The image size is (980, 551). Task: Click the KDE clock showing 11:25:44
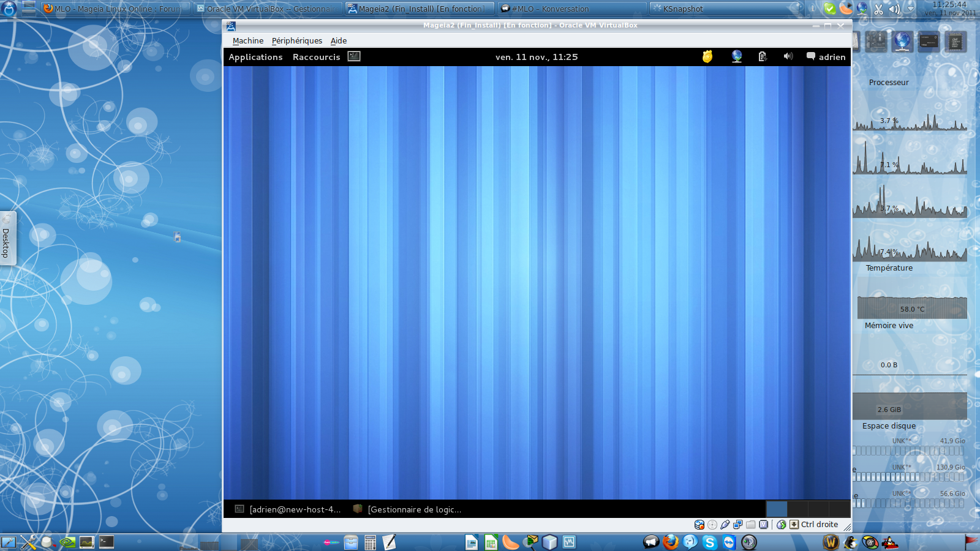950,9
